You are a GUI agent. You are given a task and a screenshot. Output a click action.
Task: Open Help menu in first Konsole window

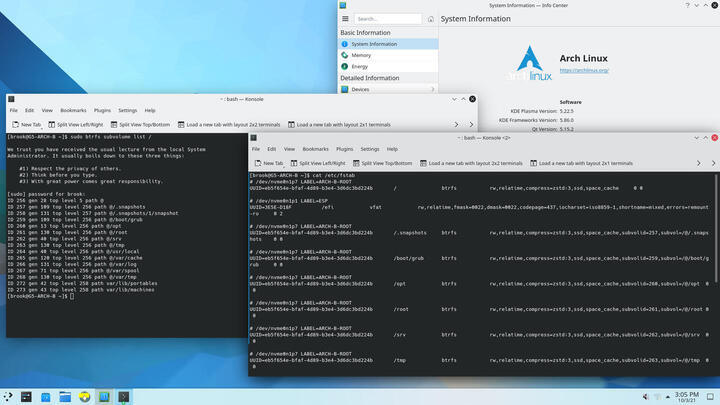click(150, 111)
